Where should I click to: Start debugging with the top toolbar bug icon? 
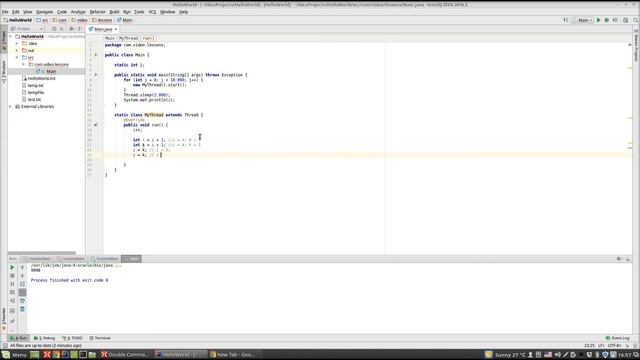pyautogui.click(x=607, y=20)
